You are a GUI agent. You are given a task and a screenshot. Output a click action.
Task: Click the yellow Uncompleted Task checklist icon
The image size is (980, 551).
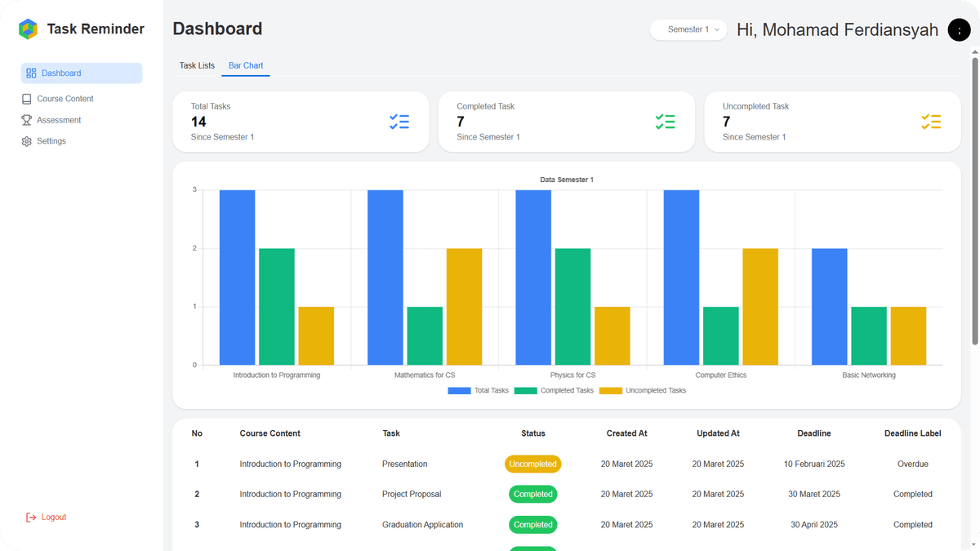931,122
